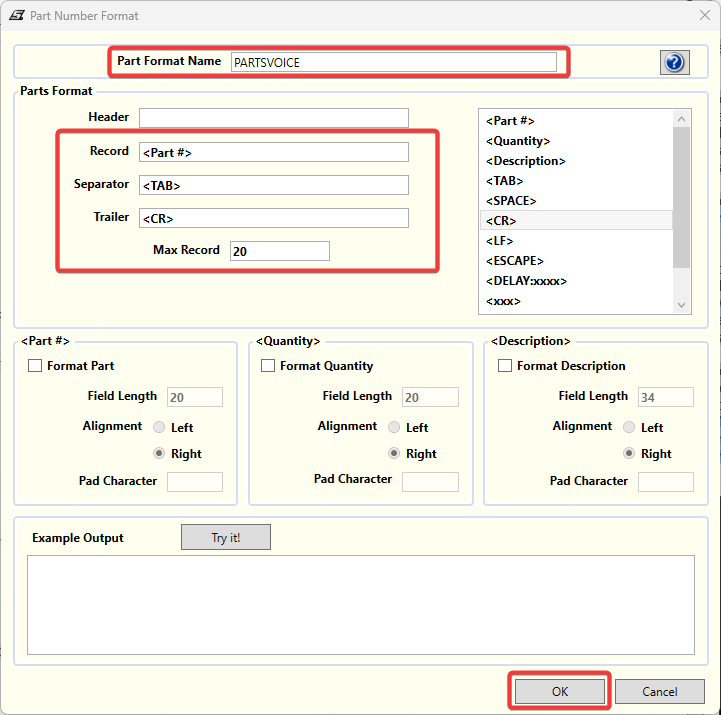Select Left alignment for Description
This screenshot has height=715, width=721.
point(629,427)
